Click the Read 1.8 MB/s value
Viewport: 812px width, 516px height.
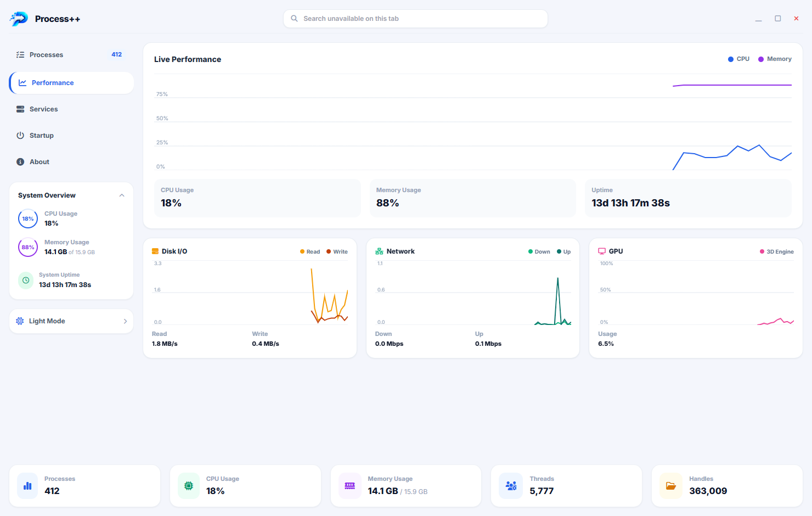(x=165, y=344)
